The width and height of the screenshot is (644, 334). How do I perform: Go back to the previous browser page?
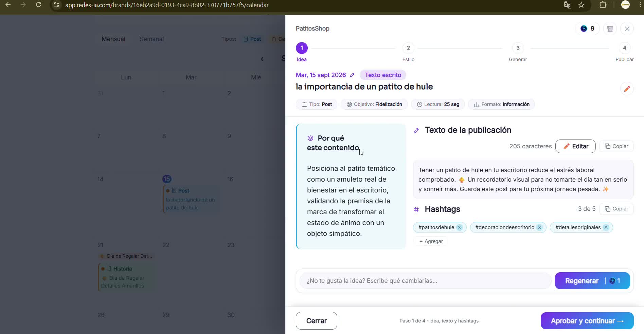(8, 5)
